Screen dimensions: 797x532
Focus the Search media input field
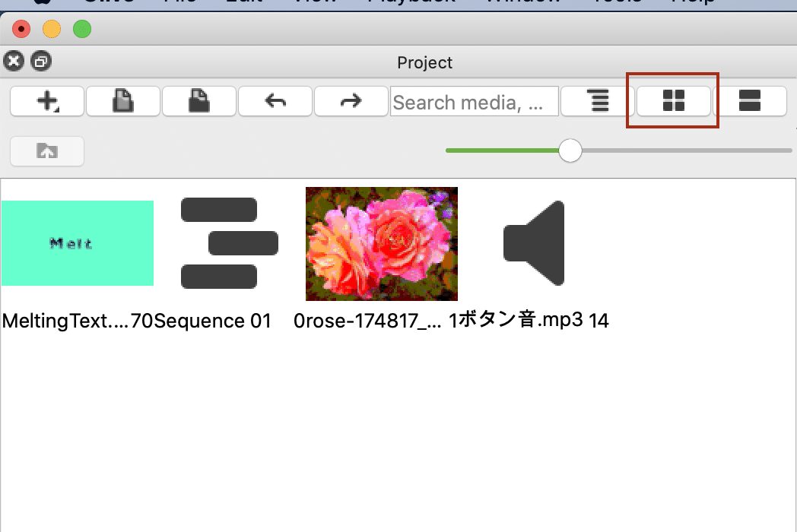coord(475,101)
